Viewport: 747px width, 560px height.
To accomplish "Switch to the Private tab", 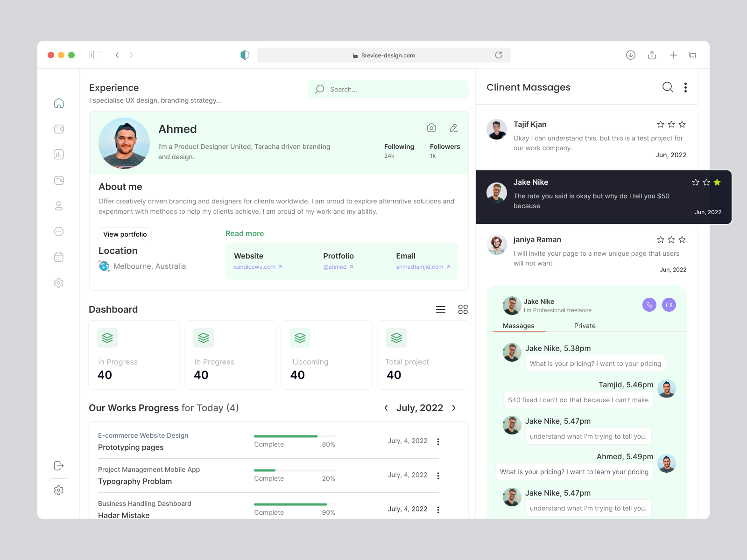I will (x=585, y=326).
